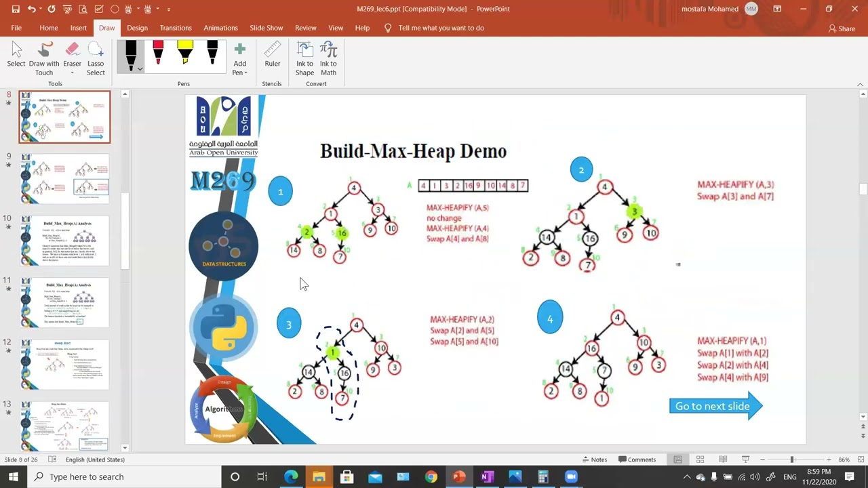Select slide 12 Heap Sort thumbnail
This screenshot has width=868, height=488.
click(64, 365)
